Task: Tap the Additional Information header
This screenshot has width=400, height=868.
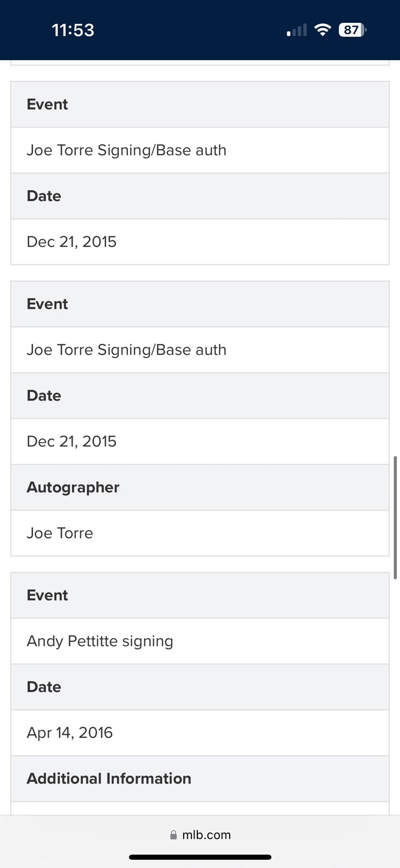Action: point(109,778)
